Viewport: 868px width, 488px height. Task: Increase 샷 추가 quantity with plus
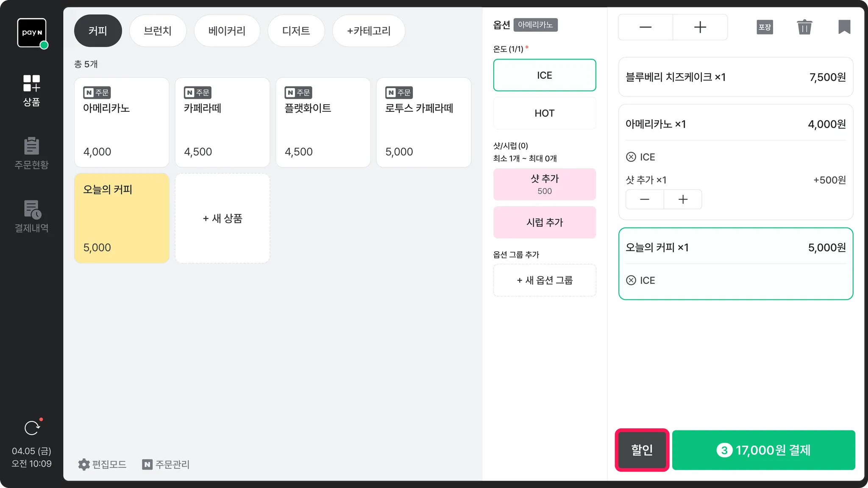tap(682, 200)
